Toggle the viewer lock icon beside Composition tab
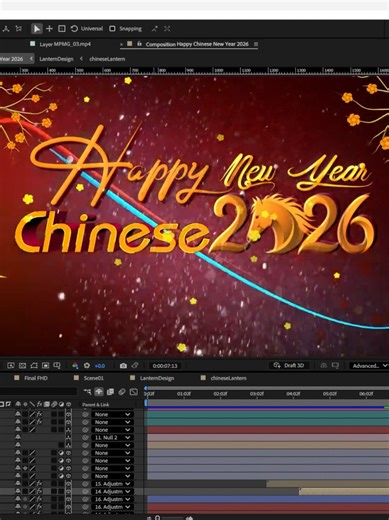 pos(139,44)
